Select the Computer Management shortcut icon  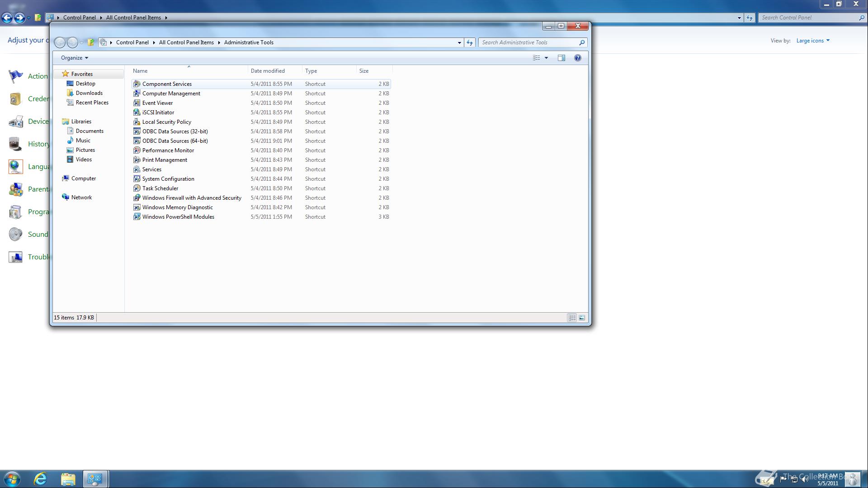click(x=137, y=94)
